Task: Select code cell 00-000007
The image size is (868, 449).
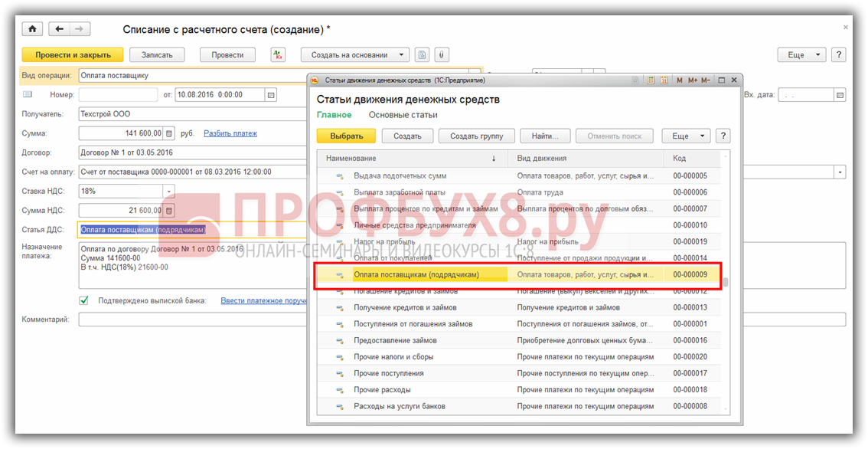Action: coord(692,209)
